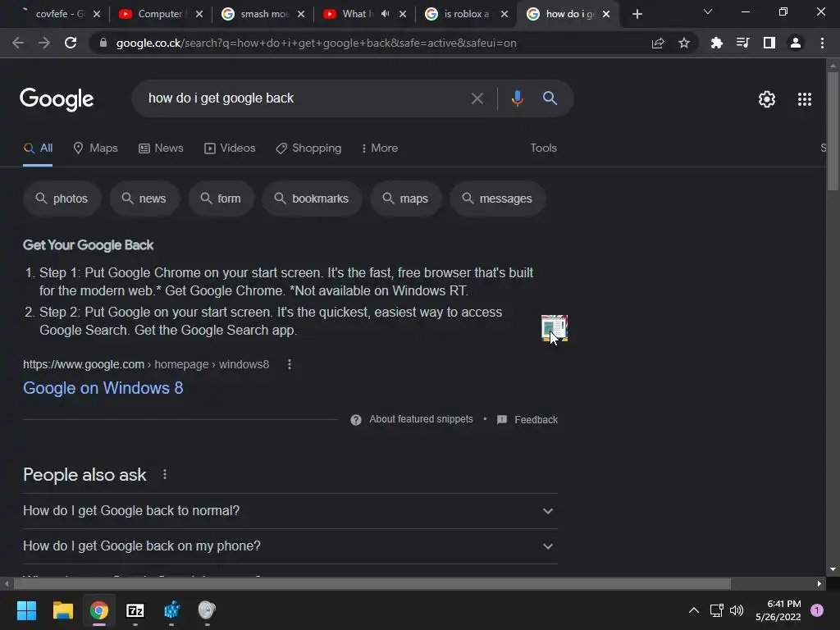
Task: Switch to the Computer YouTube tab
Action: point(159,14)
